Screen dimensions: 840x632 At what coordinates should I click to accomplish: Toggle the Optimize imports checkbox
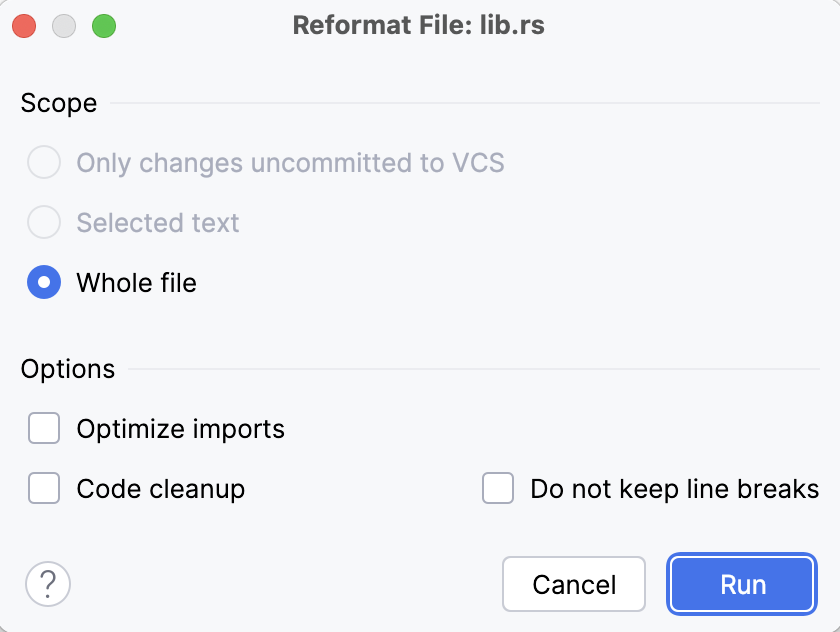pos(44,428)
